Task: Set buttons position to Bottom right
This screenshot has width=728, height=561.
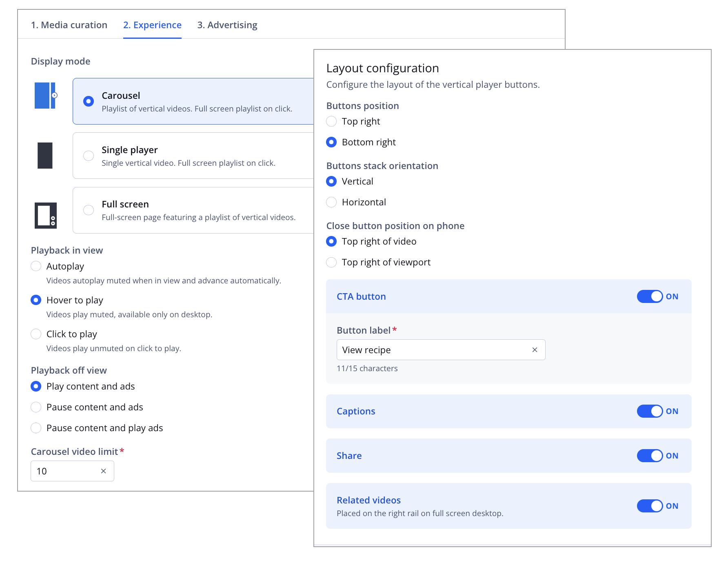Action: tap(331, 142)
